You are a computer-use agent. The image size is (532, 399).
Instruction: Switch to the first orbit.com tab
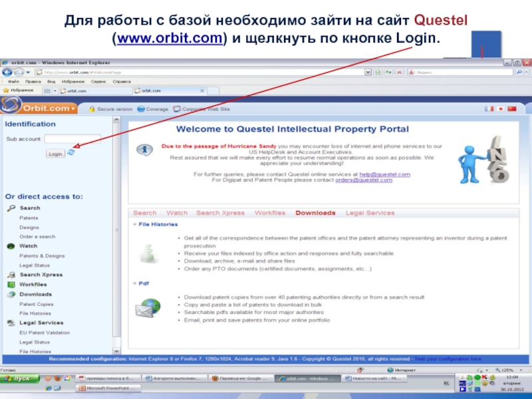click(96, 90)
